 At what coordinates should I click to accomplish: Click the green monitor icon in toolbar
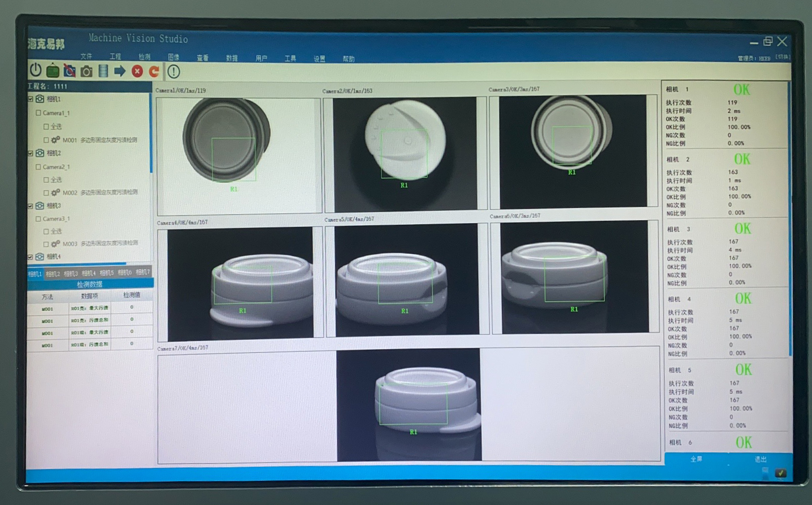[x=53, y=71]
